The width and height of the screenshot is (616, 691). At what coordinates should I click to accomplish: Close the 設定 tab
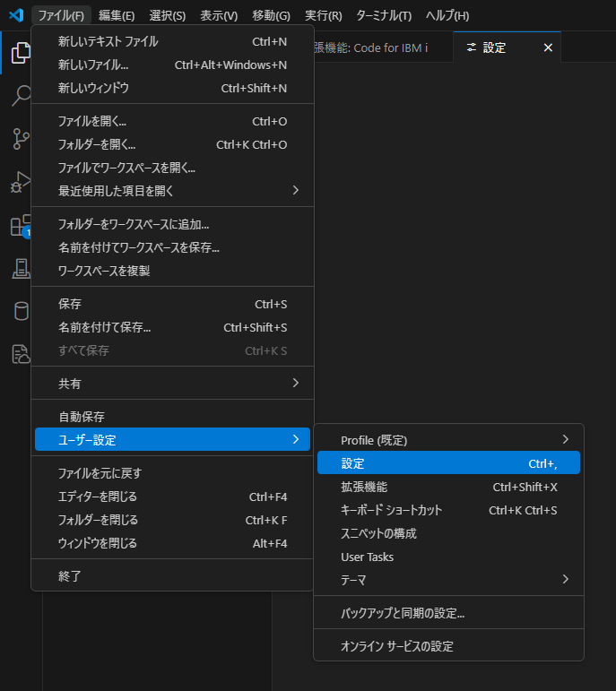coord(548,48)
